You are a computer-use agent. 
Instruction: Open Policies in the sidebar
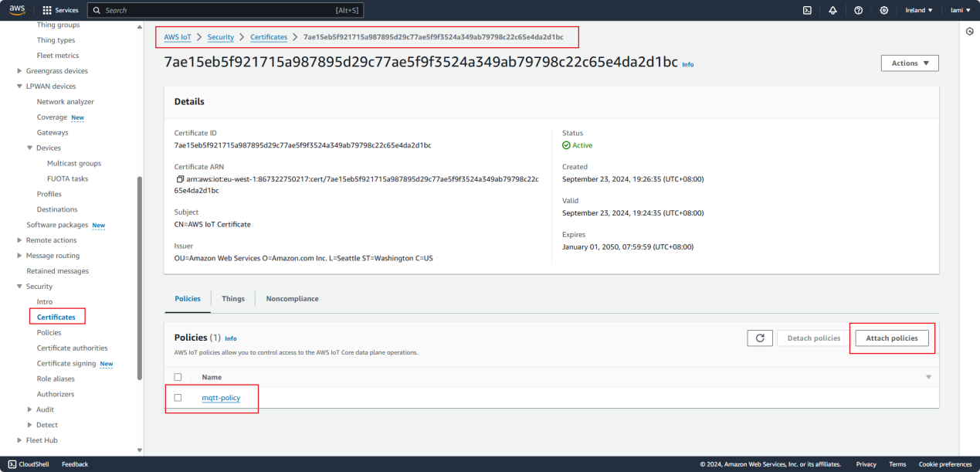click(x=49, y=332)
